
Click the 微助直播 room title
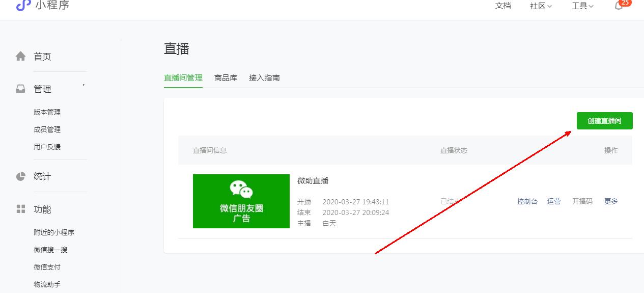(313, 181)
